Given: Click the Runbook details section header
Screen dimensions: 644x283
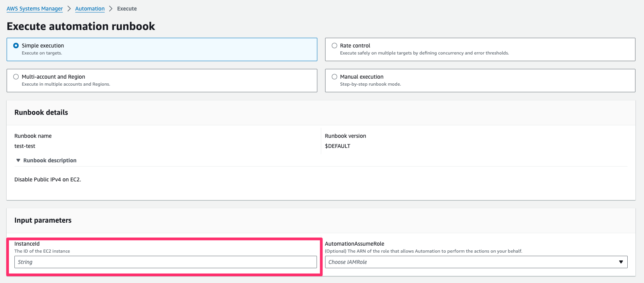Looking at the screenshot, I should coord(41,112).
